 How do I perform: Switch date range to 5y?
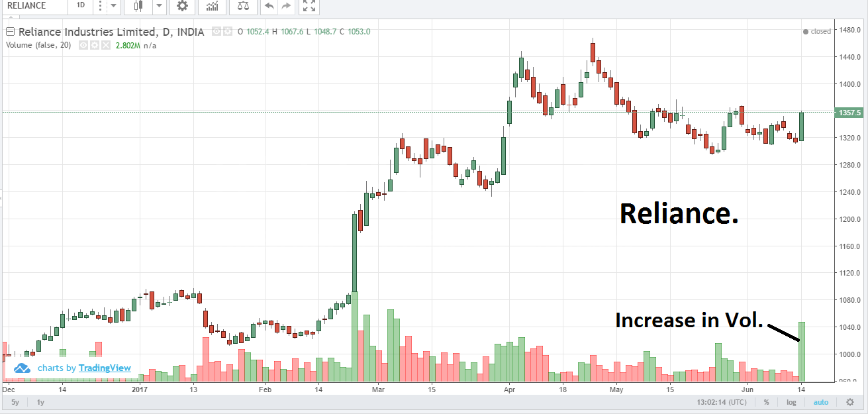tap(15, 402)
